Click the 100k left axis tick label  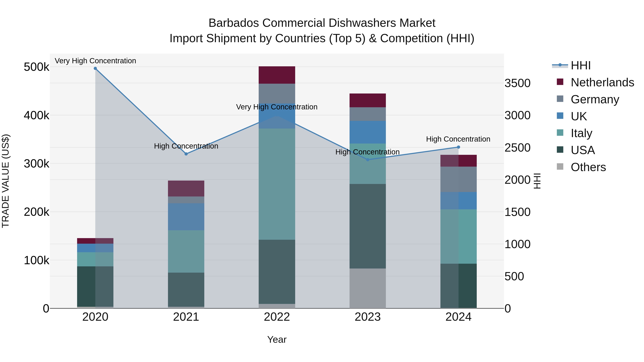click(36, 260)
